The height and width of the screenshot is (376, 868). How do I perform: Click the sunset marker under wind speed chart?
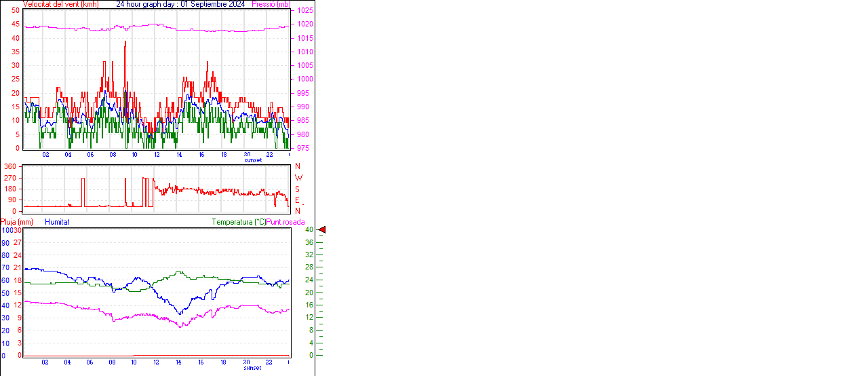coord(252,160)
